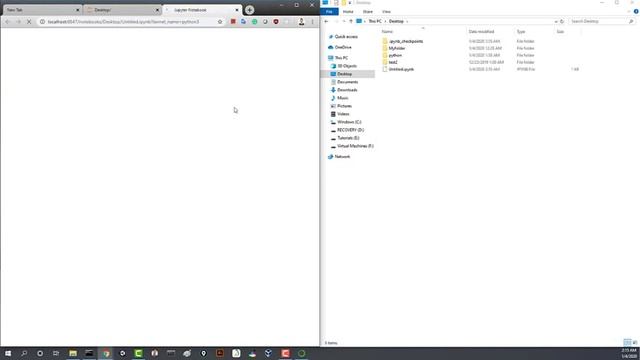This screenshot has width=640, height=360.
Task: Switch Explorer to details view layout icon
Action: pos(627,342)
